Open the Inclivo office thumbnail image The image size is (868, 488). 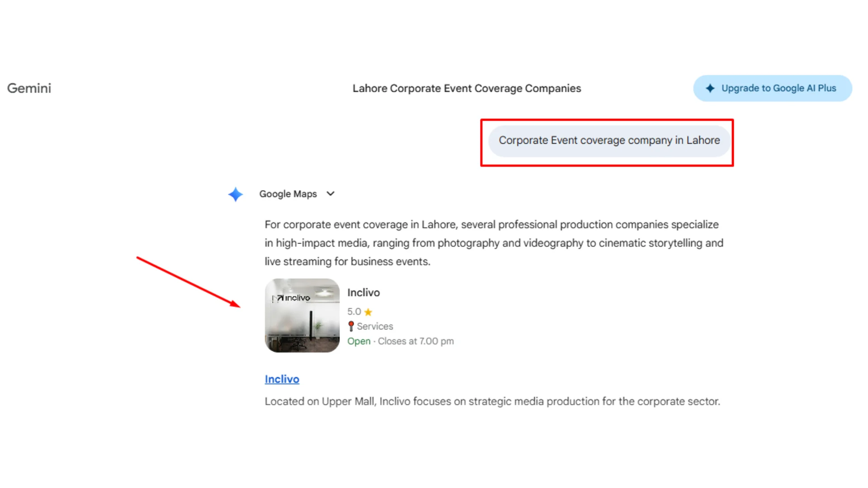tap(302, 315)
